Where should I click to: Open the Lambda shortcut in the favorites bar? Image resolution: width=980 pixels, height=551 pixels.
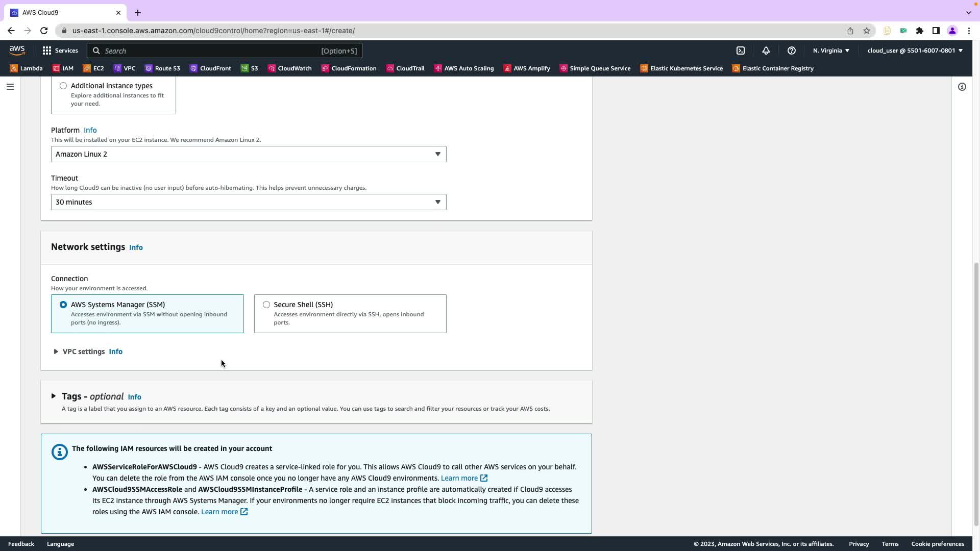point(26,68)
